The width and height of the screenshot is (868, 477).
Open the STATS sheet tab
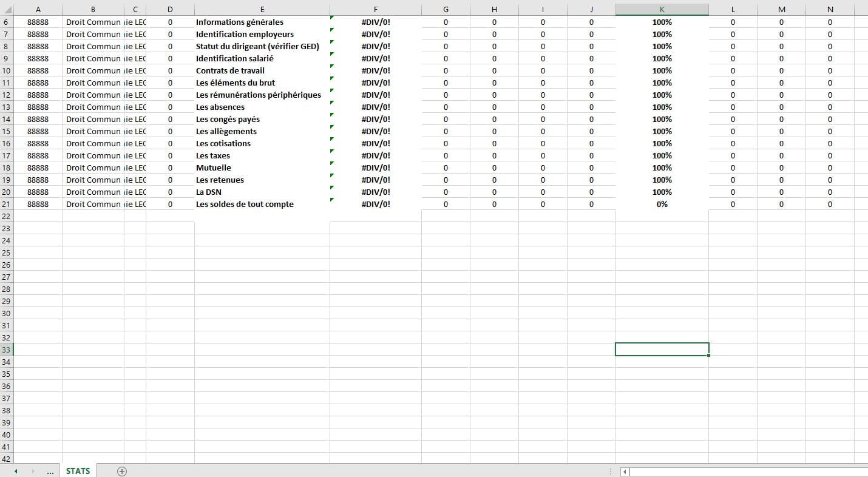click(78, 471)
